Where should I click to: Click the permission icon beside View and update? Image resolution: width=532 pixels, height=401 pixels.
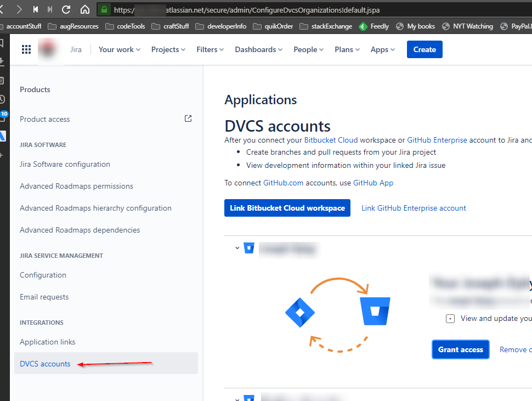(450, 319)
